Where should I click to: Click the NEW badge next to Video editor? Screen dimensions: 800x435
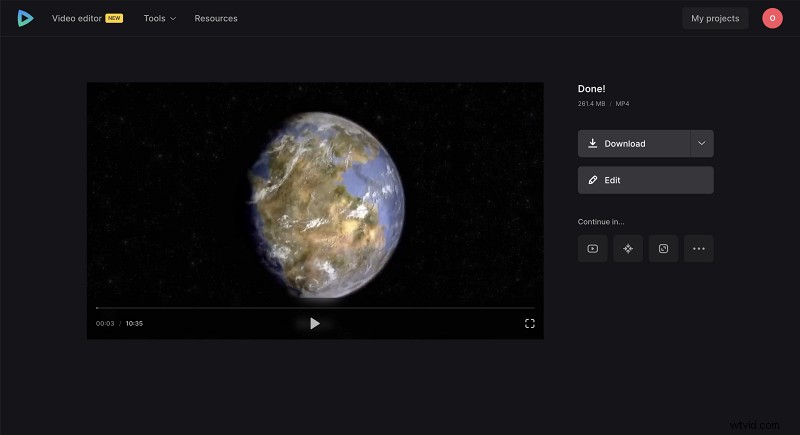(114, 18)
